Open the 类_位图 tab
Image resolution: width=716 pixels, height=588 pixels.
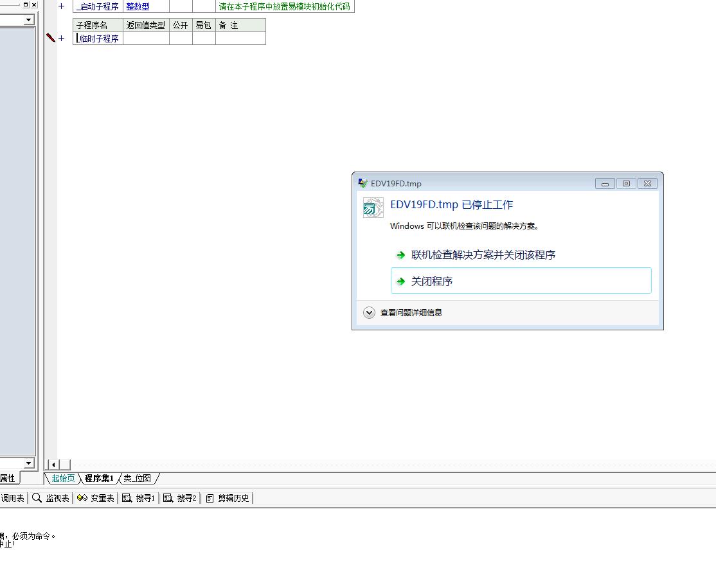(138, 478)
